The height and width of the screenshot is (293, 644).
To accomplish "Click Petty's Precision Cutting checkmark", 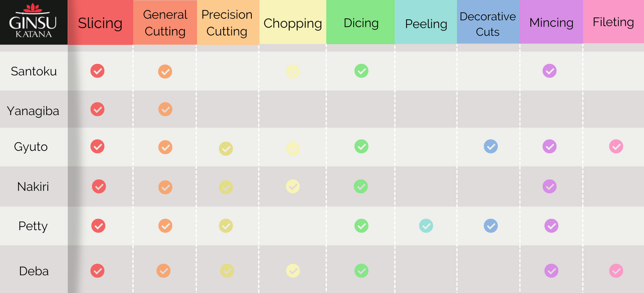I will (x=226, y=226).
